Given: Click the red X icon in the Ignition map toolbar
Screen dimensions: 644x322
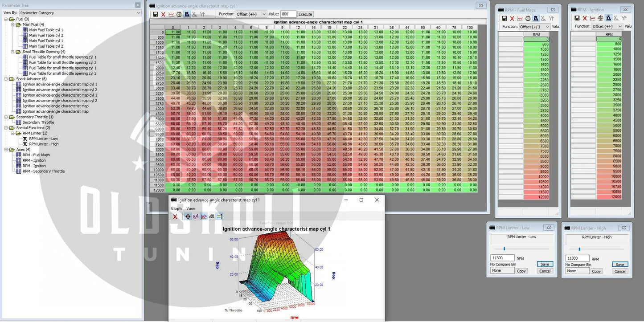Looking at the screenshot, I should coord(163,14).
